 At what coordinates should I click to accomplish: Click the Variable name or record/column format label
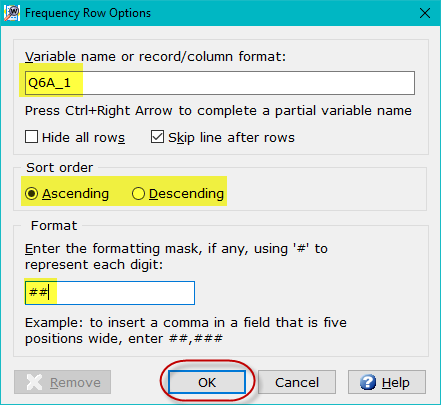[x=155, y=57]
